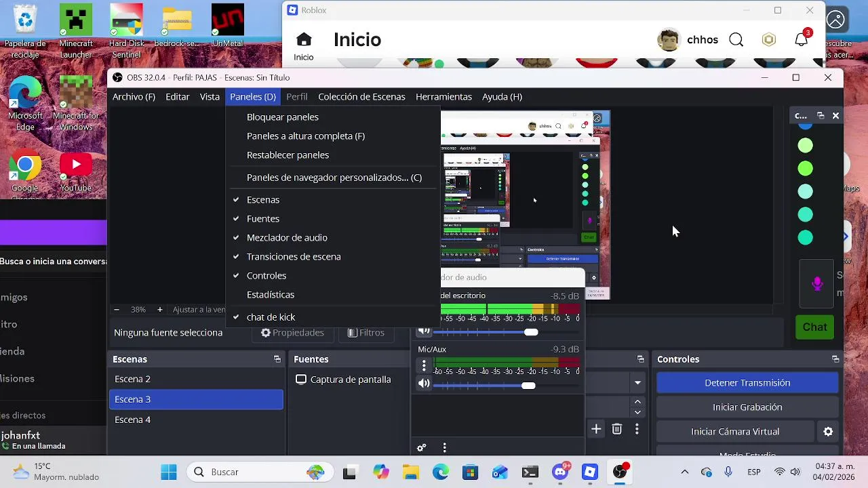Screen dimensions: 868x488
Task: Open preview scaling Ajustar dropdown
Action: click(x=198, y=309)
